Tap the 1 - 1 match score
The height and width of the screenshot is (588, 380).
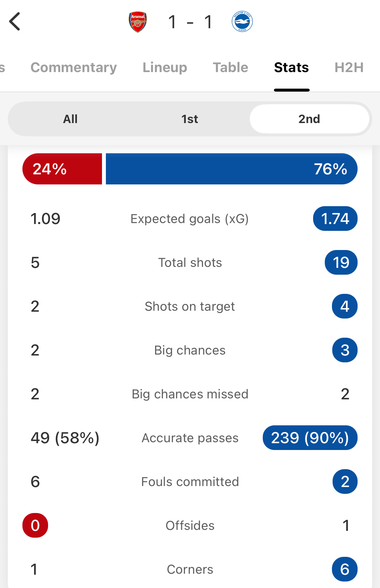point(190,22)
